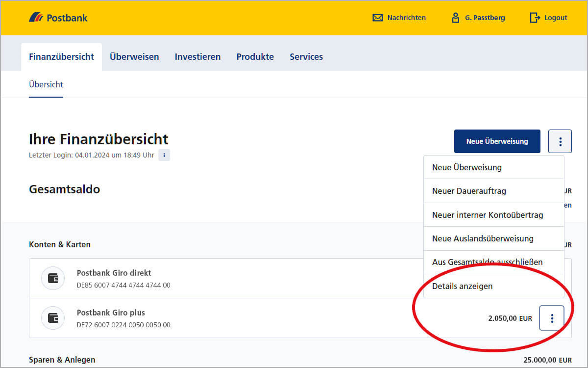Open the Produkte tab
Screen dimensions: 588x368
[x=255, y=57]
